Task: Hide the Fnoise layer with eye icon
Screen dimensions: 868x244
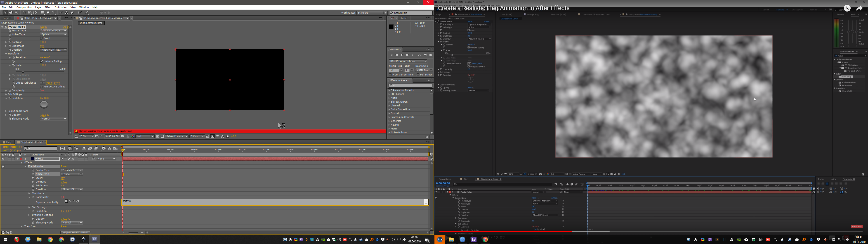Action: tap(3, 159)
